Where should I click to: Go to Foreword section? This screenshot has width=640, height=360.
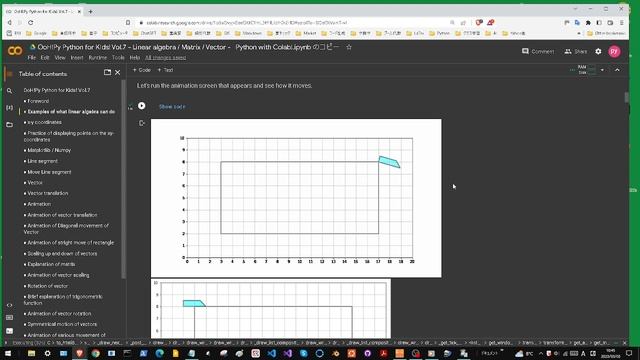pos(38,101)
